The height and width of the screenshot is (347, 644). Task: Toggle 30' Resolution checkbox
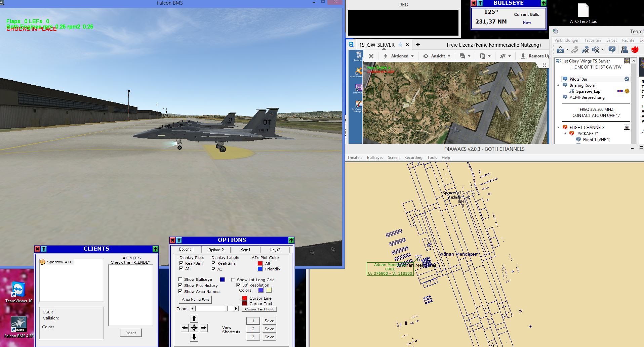[x=238, y=285]
